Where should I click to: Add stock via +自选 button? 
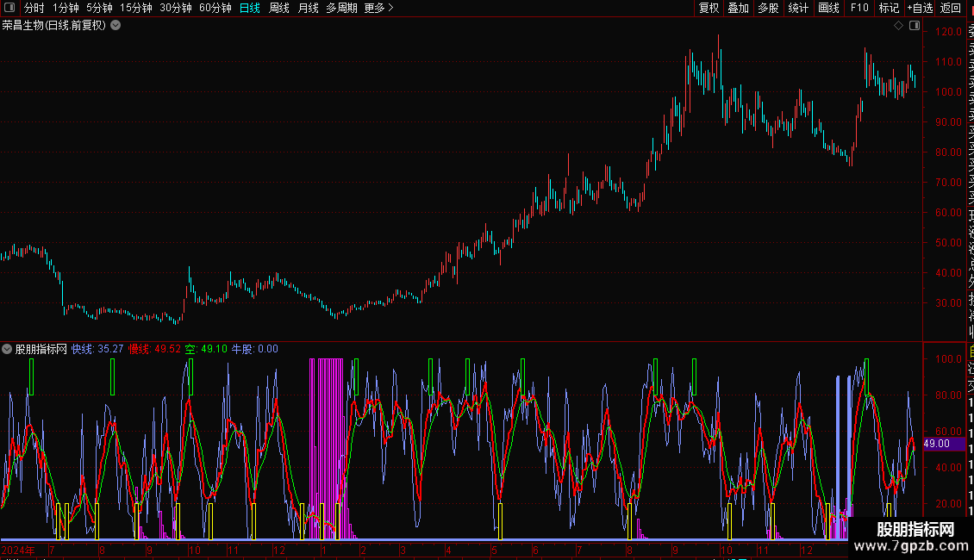(x=920, y=8)
